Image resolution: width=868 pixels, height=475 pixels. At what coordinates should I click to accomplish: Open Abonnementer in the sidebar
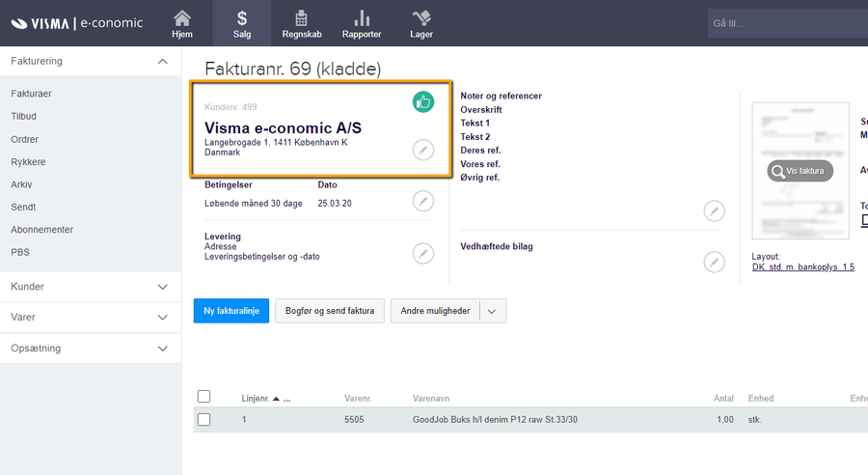click(42, 230)
